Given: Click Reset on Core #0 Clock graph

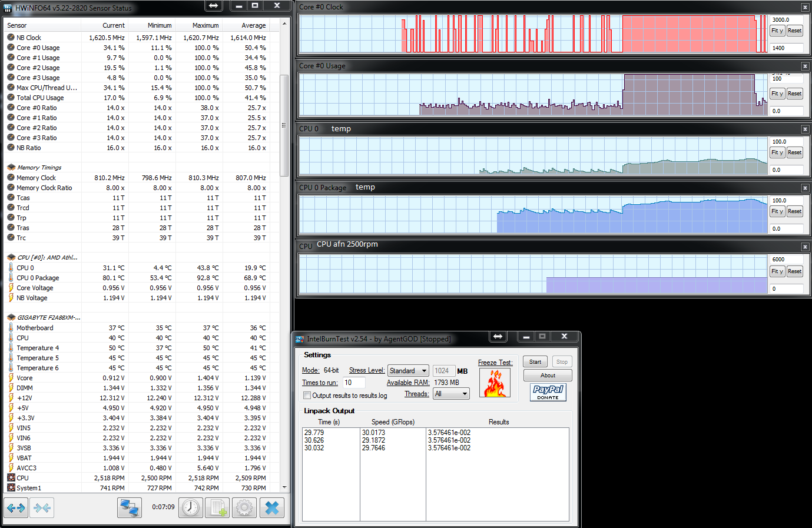Looking at the screenshot, I should [795, 31].
